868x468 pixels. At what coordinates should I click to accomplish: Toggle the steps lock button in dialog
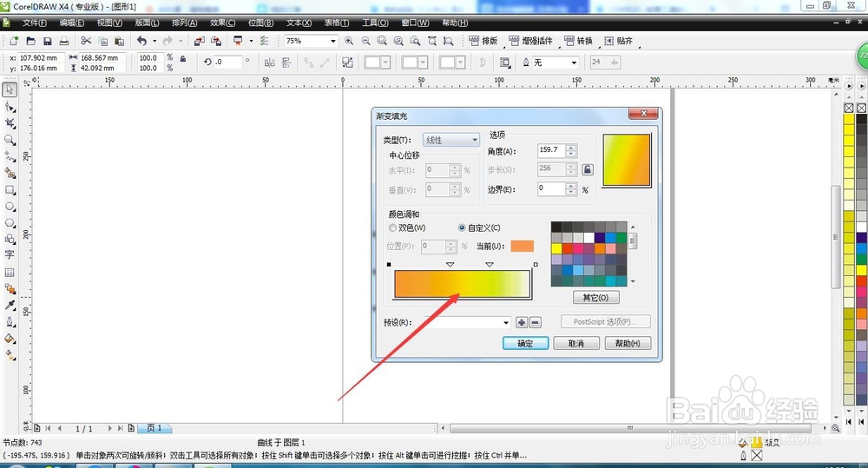[x=588, y=169]
